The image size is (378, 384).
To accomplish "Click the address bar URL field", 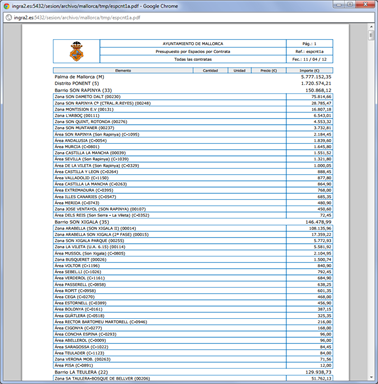I will click(190, 18).
